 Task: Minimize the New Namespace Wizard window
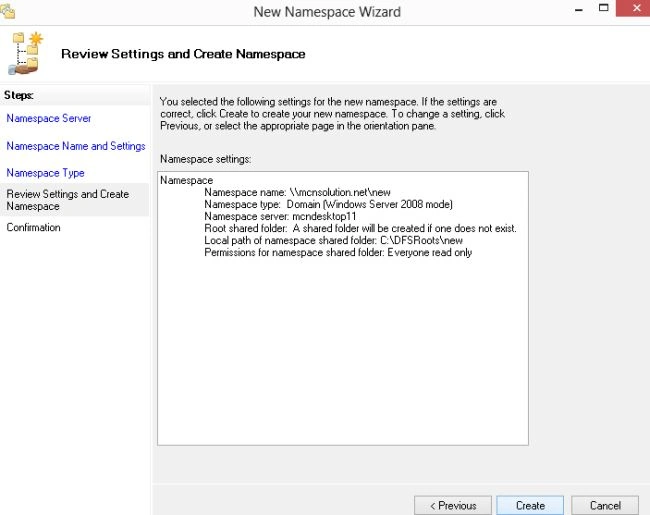point(579,9)
